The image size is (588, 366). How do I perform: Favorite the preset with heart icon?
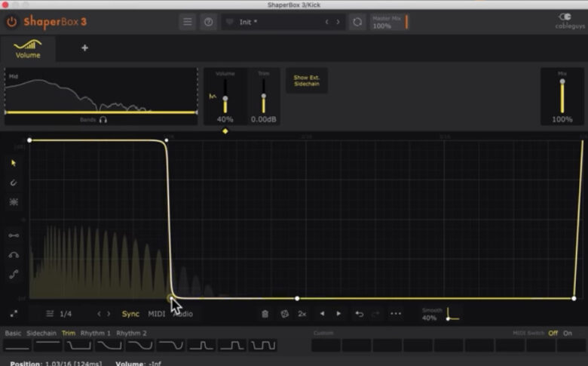[230, 22]
